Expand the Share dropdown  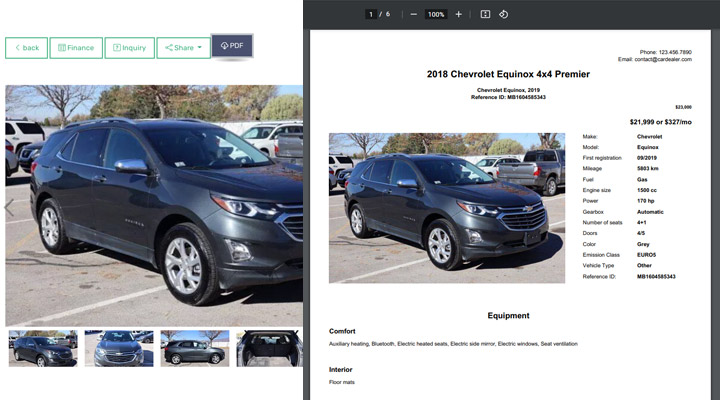click(x=183, y=48)
